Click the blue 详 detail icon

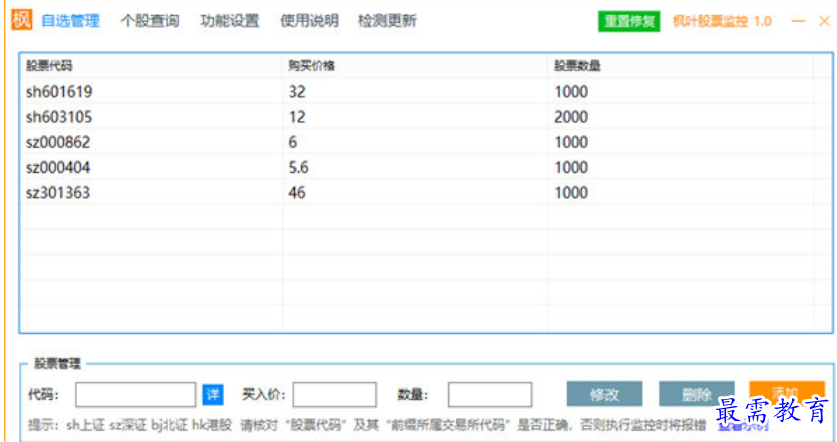pos(213,394)
